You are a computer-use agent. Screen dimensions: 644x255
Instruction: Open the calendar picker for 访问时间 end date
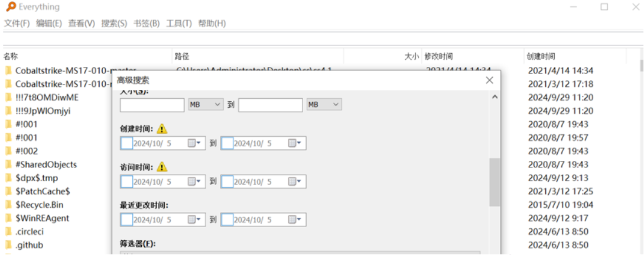(x=294, y=182)
